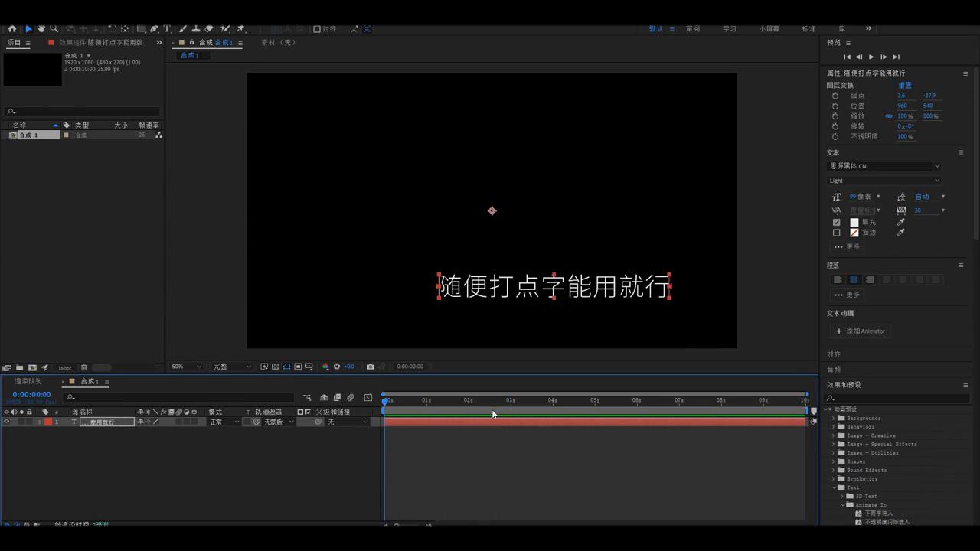The height and width of the screenshot is (551, 980).
Task: Click 添加 Animator in the text panel
Action: [x=862, y=331]
